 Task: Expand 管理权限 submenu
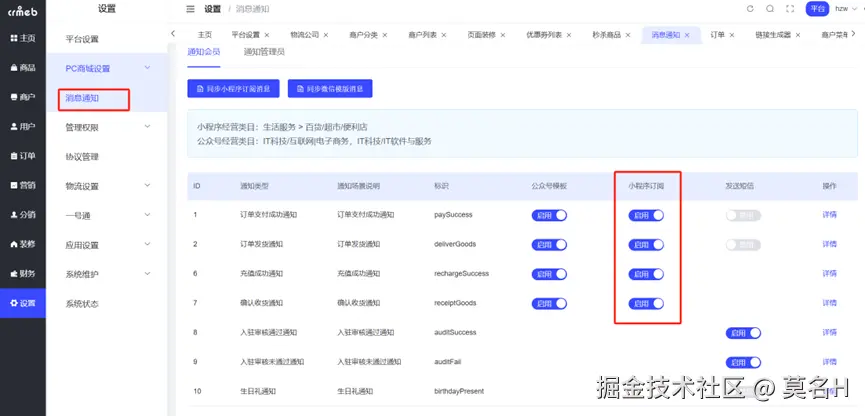[x=147, y=127]
